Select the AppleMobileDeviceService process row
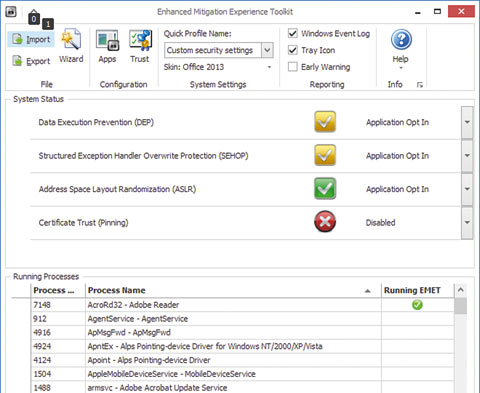Screen dimensions: 480x393 click(242, 374)
